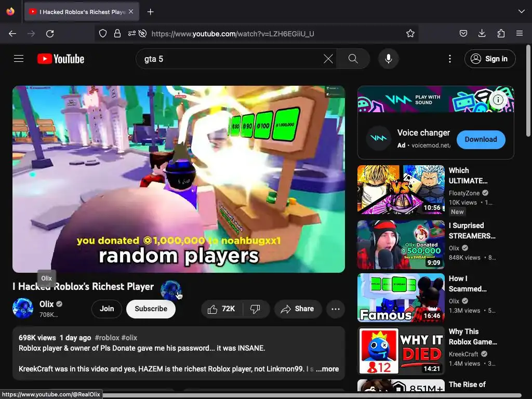The image size is (532, 399).
Task: Click the voicemod.net ad link text
Action: tap(431, 145)
